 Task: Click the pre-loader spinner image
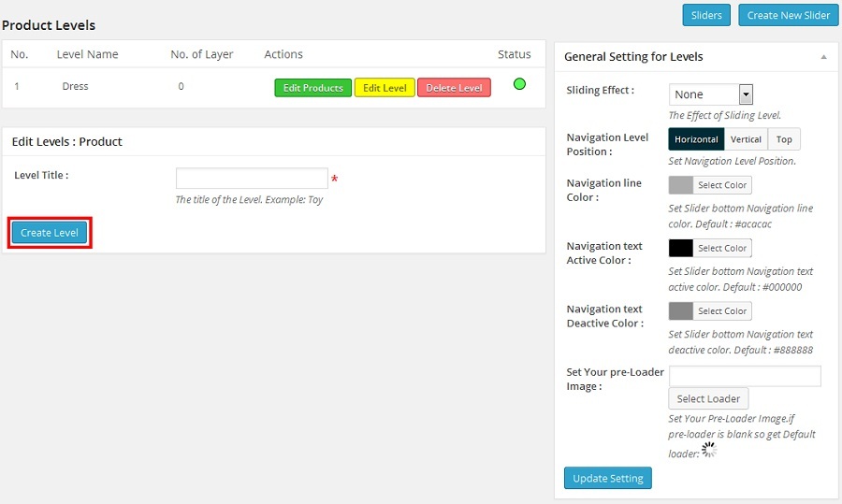click(x=709, y=450)
